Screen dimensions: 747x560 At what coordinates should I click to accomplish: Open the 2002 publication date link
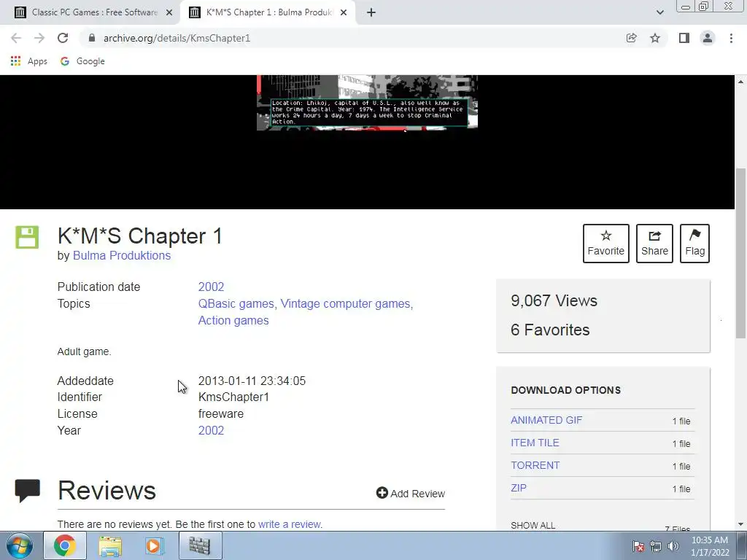(211, 287)
